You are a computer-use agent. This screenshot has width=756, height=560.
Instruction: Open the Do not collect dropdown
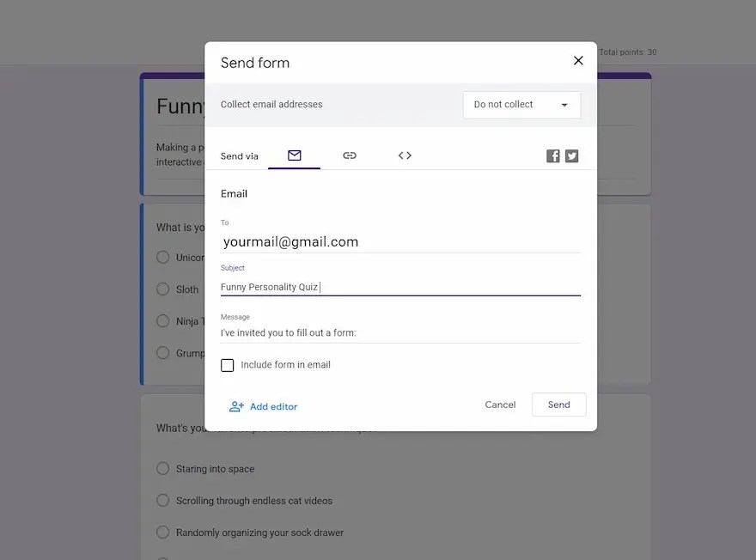point(521,104)
